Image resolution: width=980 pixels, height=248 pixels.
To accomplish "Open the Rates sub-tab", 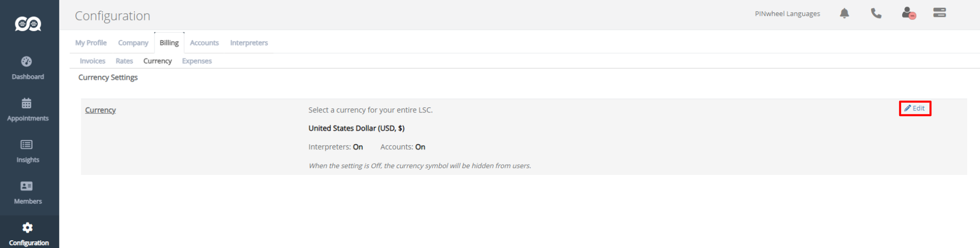I will click(124, 61).
